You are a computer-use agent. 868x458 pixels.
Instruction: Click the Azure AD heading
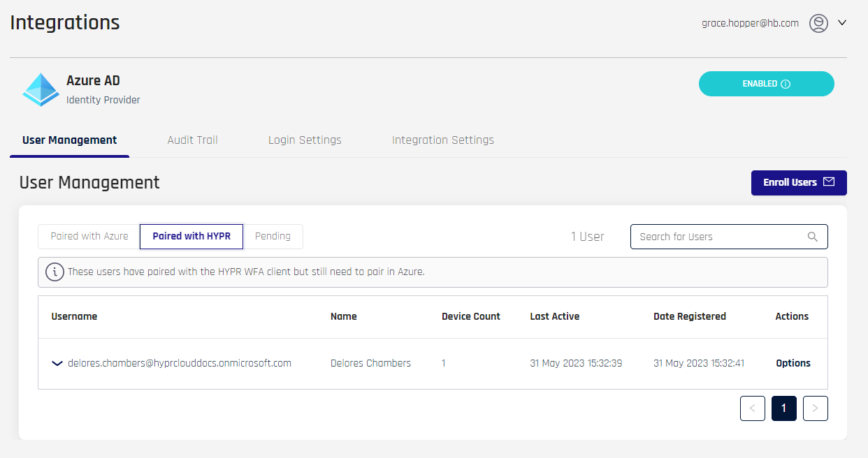(x=93, y=81)
